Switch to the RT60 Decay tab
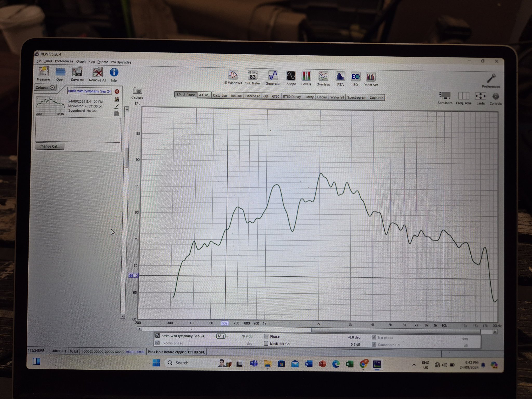Viewport: 532px width, 399px height. (x=292, y=97)
